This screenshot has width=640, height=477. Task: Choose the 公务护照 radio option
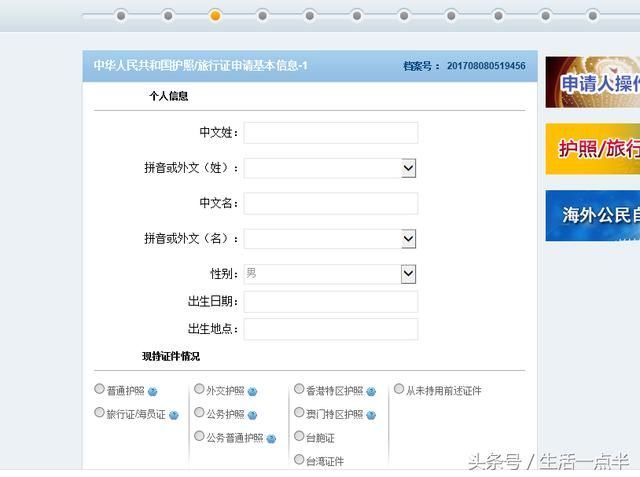pos(199,412)
